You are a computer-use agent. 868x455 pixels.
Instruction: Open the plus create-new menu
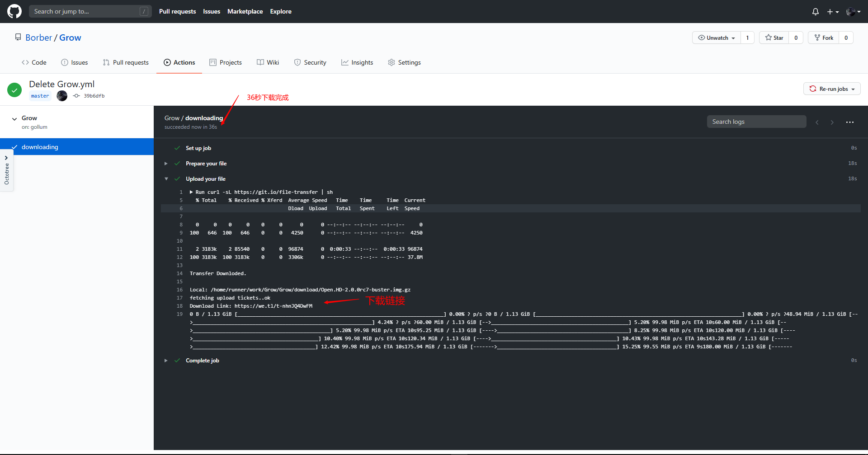832,12
